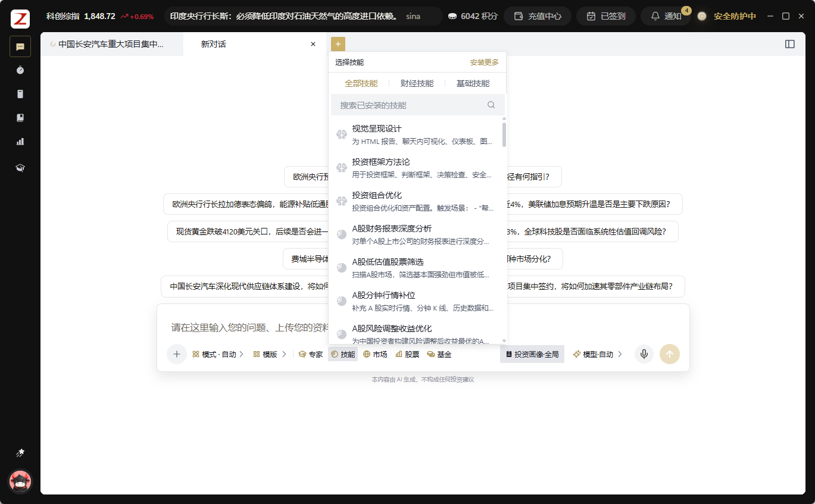Image resolution: width=815 pixels, height=504 pixels.
Task: Toggle the 股票 option
Action: tap(407, 354)
